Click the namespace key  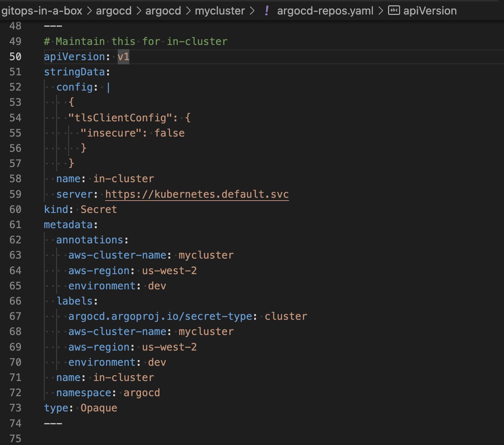[83, 393]
